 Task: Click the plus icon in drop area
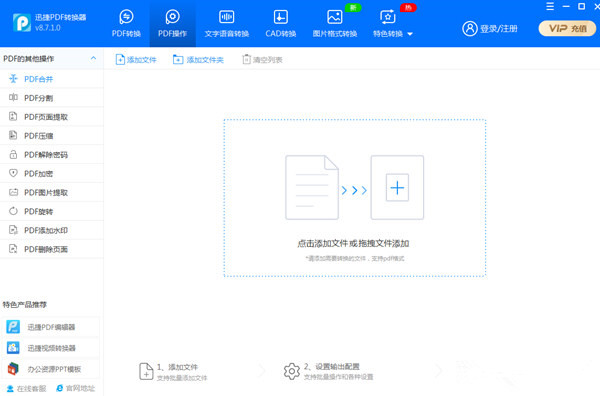(397, 187)
